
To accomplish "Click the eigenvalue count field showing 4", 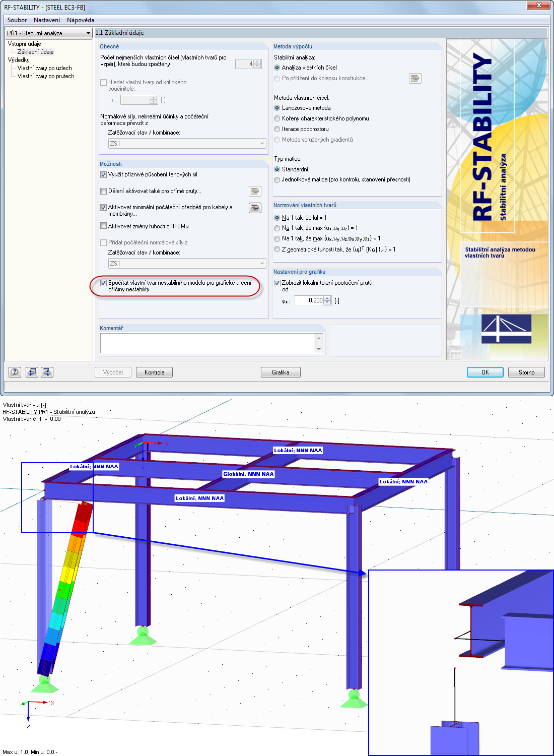I will coord(244,64).
